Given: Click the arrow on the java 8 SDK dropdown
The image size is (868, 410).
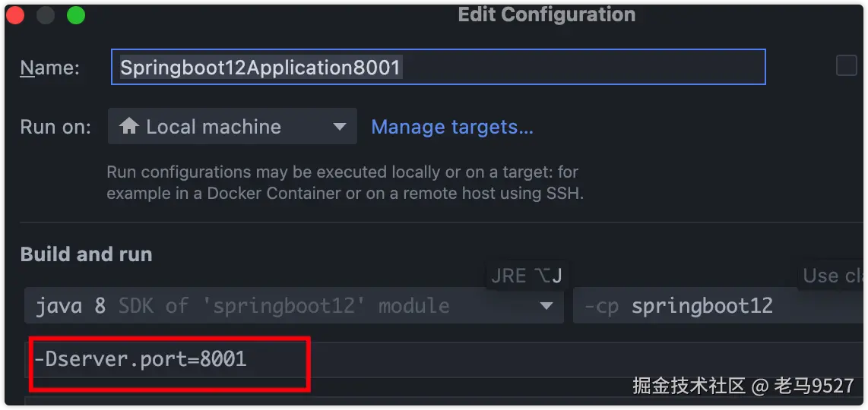Looking at the screenshot, I should coord(546,307).
